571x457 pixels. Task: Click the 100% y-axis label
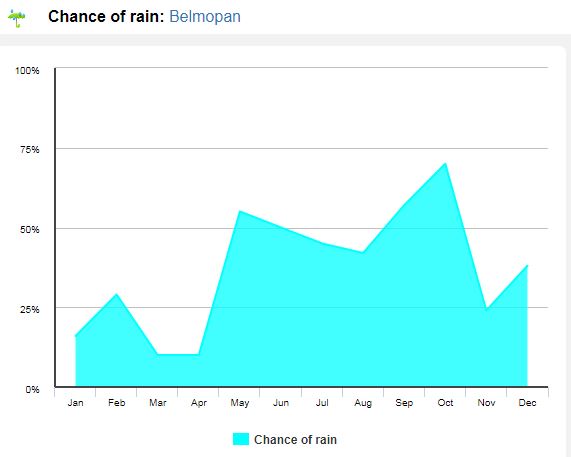coord(27,70)
